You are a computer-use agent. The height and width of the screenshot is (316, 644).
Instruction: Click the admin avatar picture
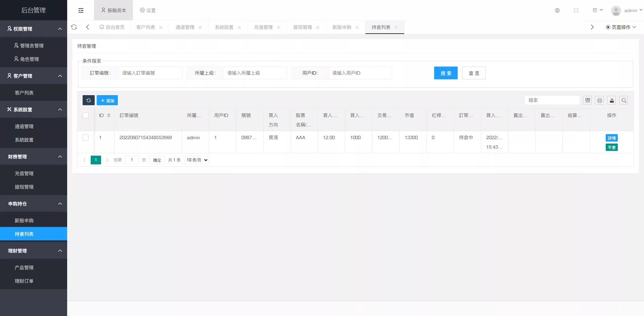point(616,11)
